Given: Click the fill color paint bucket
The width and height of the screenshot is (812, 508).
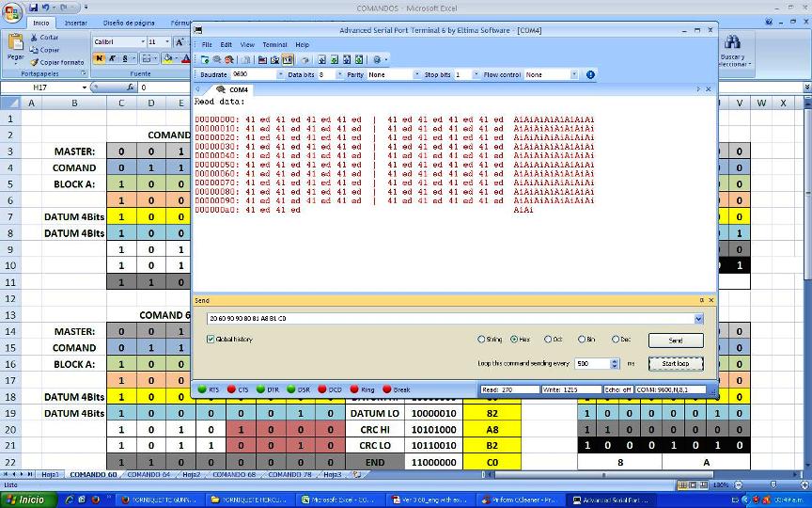Looking at the screenshot, I should coord(167,58).
